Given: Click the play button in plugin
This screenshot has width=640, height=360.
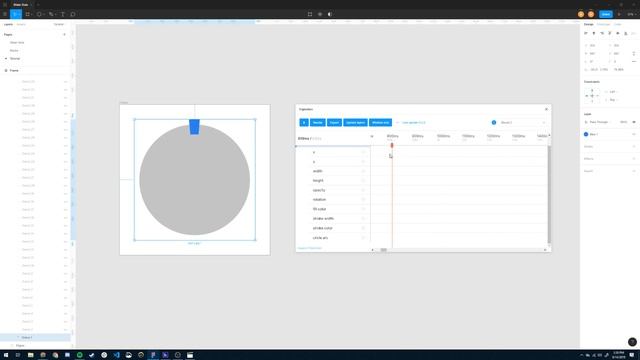Looking at the screenshot, I should pos(304,122).
